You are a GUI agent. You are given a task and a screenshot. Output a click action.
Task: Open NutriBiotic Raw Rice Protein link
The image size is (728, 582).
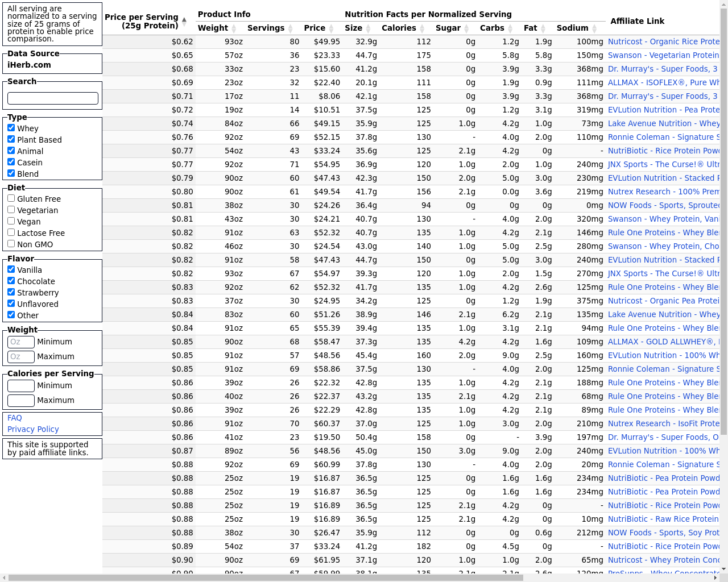coord(664,519)
